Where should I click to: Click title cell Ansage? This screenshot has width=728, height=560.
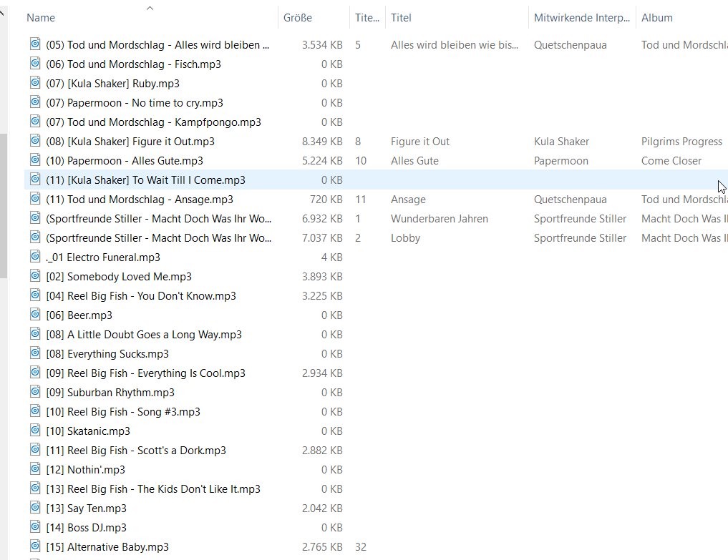[x=408, y=200]
